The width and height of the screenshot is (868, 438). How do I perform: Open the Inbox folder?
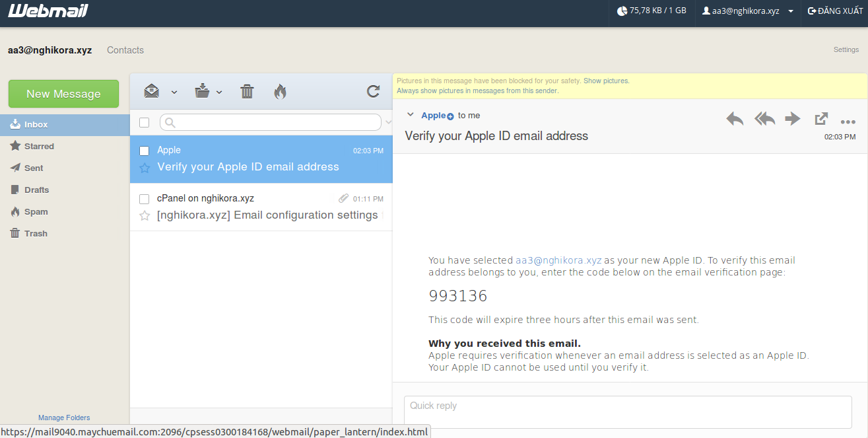coord(65,124)
